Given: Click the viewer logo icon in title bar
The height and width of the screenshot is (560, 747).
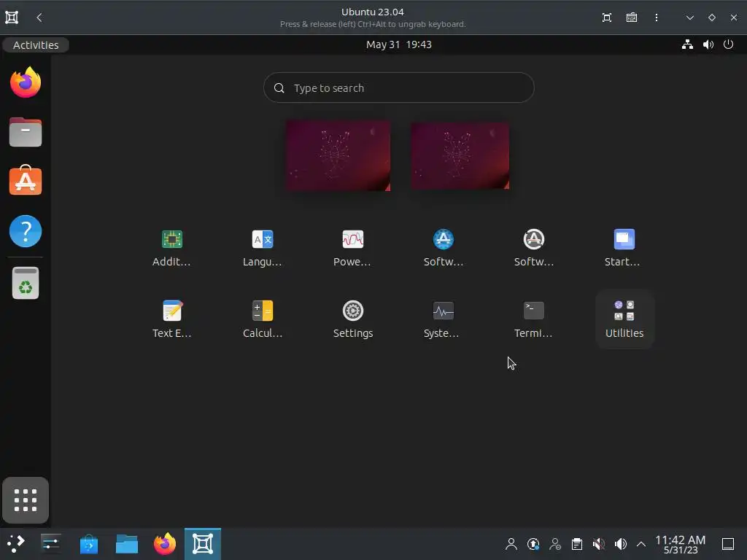Looking at the screenshot, I should (12, 17).
